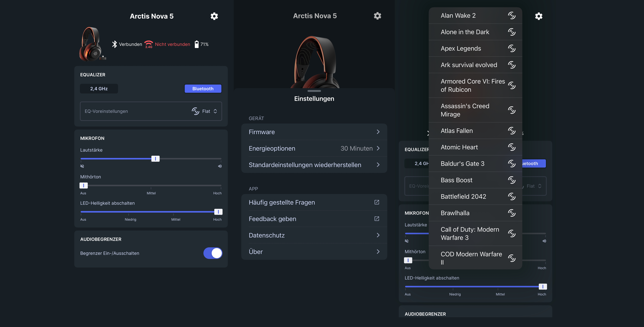Viewport: 644px width, 327px height.
Task: Open external link icon for Feedback geben
Action: 377,219
